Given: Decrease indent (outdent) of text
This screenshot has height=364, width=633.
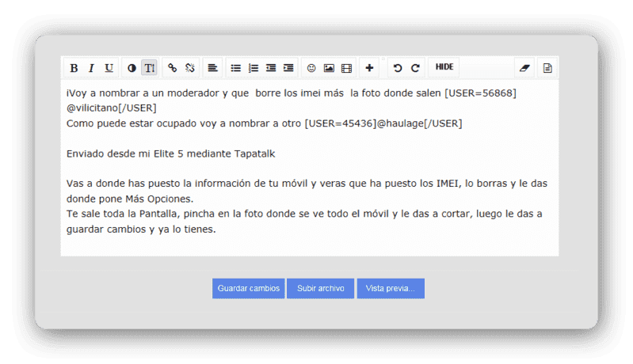Looking at the screenshot, I should (271, 68).
